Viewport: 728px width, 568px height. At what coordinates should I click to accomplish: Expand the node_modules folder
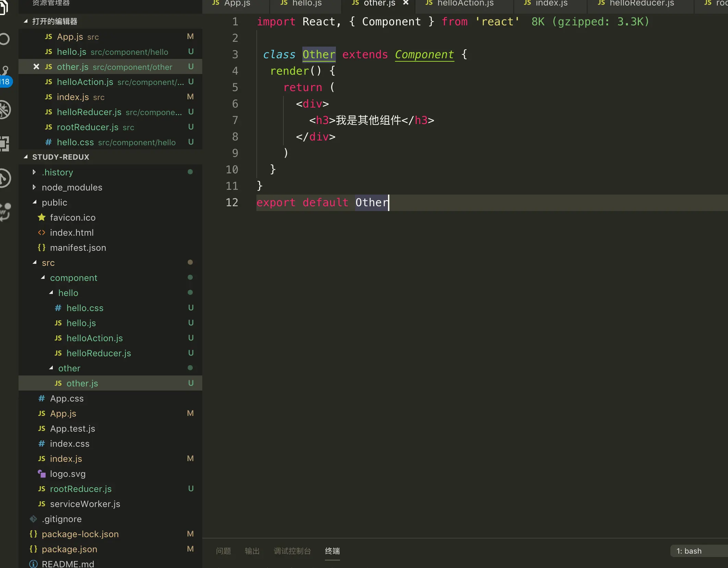(x=110, y=187)
